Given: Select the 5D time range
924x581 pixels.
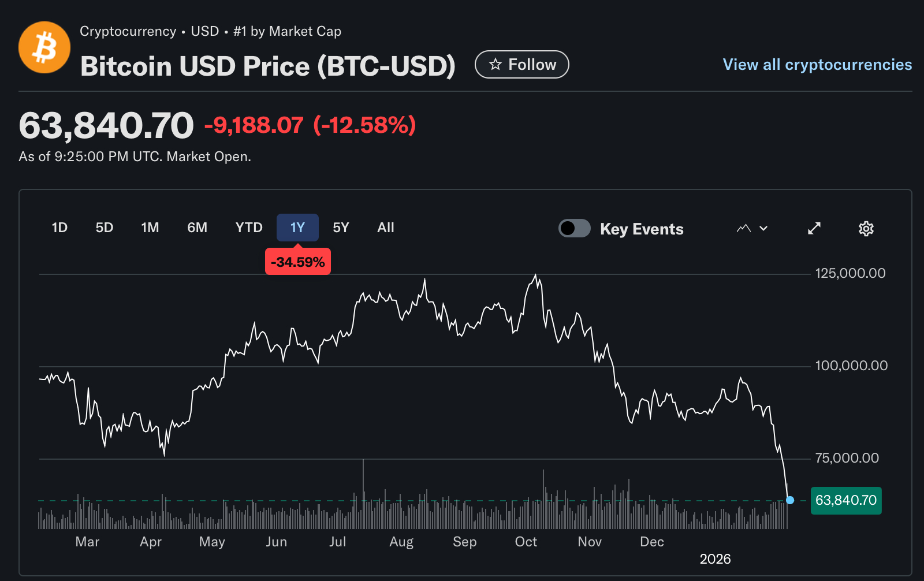Looking at the screenshot, I should point(105,228).
